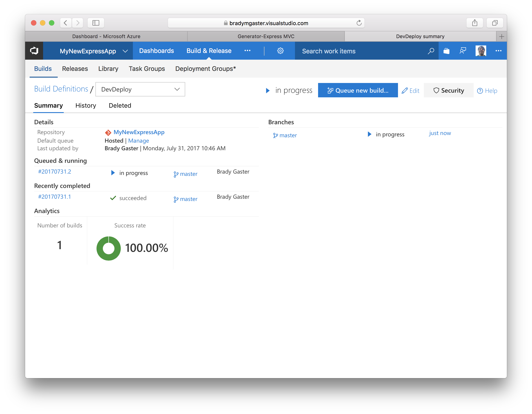Switch to the History tab

click(86, 105)
